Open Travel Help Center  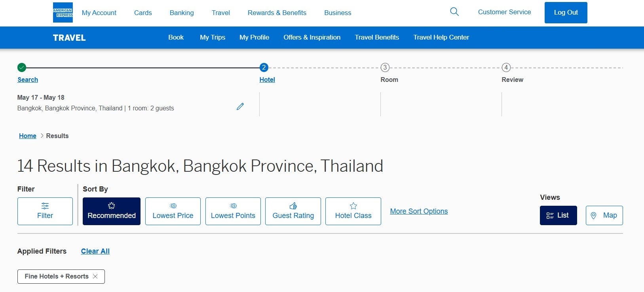click(x=441, y=37)
